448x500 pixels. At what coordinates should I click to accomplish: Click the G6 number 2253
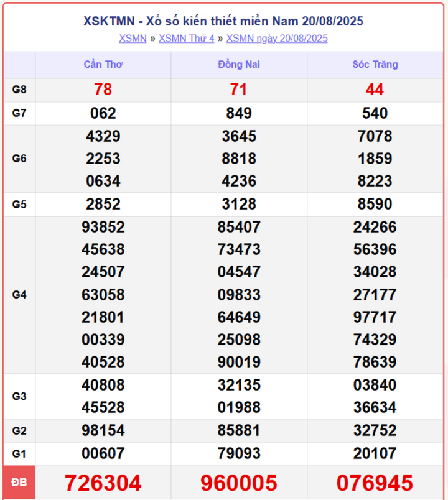tap(103, 159)
